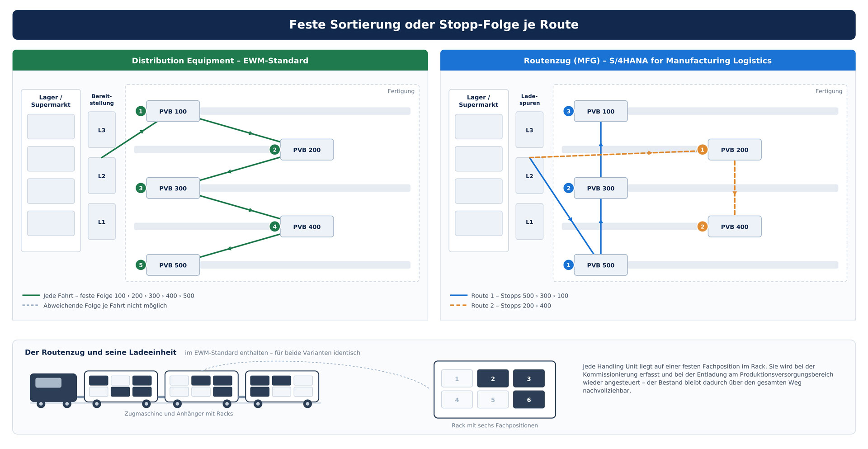The height and width of the screenshot is (449, 868).
Task: Click title 'Feste Sortierung oder Stopp-Folge je Route'
Action: (434, 24)
